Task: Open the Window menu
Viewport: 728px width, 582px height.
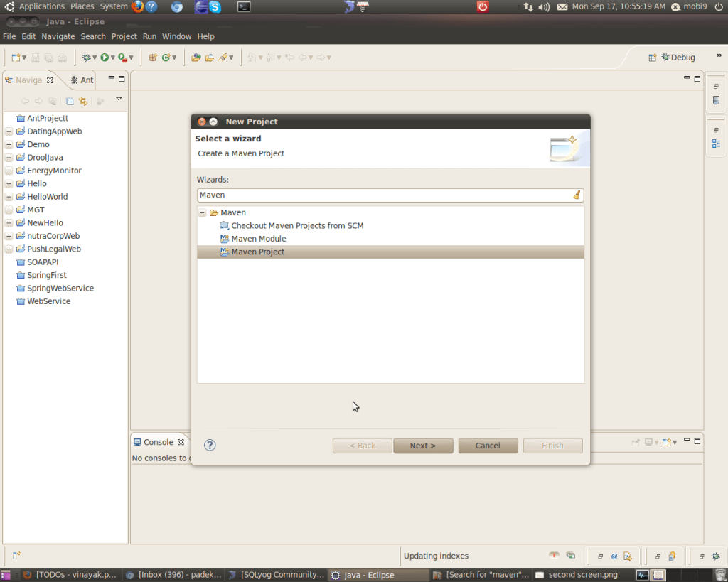Action: click(x=176, y=36)
